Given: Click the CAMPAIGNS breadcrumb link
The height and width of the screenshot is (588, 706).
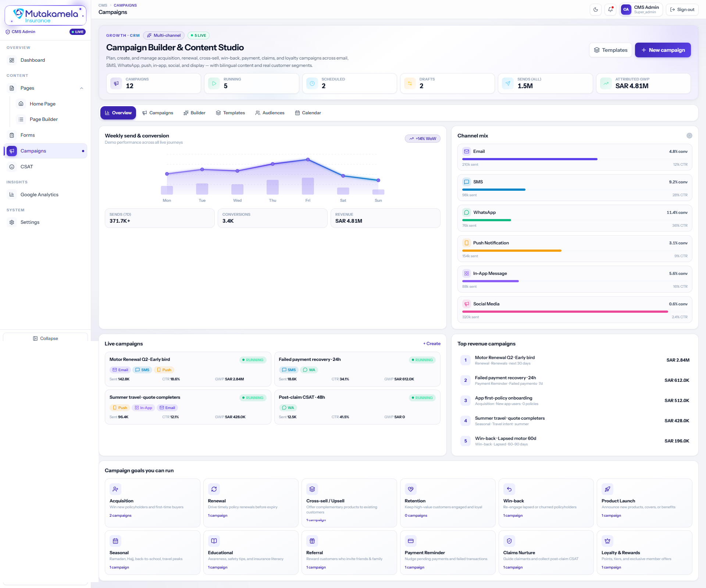Looking at the screenshot, I should point(125,6).
